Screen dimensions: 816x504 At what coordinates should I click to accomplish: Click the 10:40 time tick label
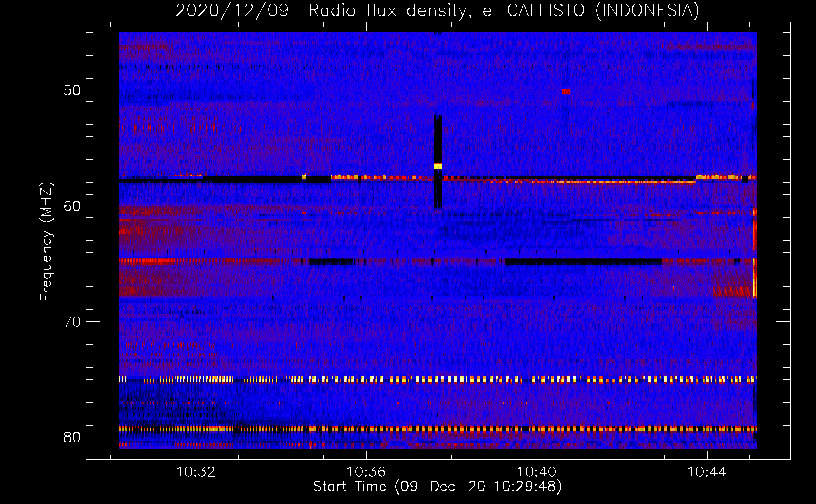(x=537, y=472)
